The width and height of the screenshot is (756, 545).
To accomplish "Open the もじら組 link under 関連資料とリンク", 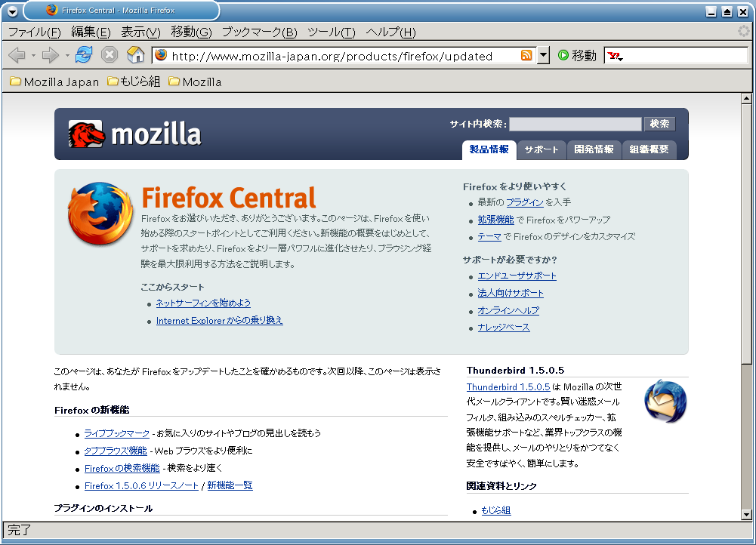I will tap(496, 510).
